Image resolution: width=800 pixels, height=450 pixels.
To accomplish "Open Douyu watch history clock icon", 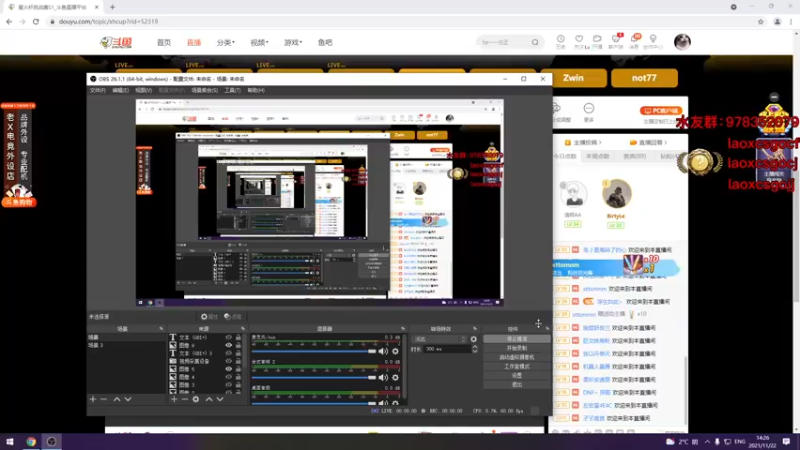I will [561, 41].
